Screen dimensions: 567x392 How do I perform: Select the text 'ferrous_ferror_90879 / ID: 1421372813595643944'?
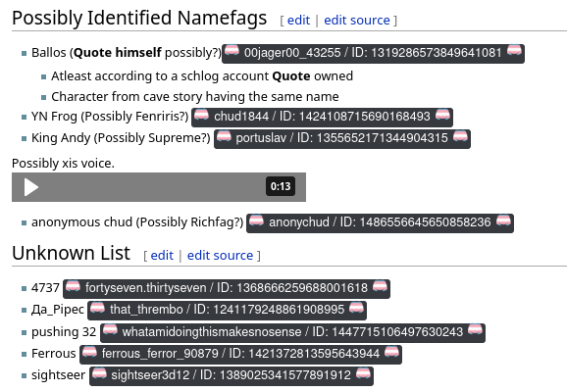240,354
